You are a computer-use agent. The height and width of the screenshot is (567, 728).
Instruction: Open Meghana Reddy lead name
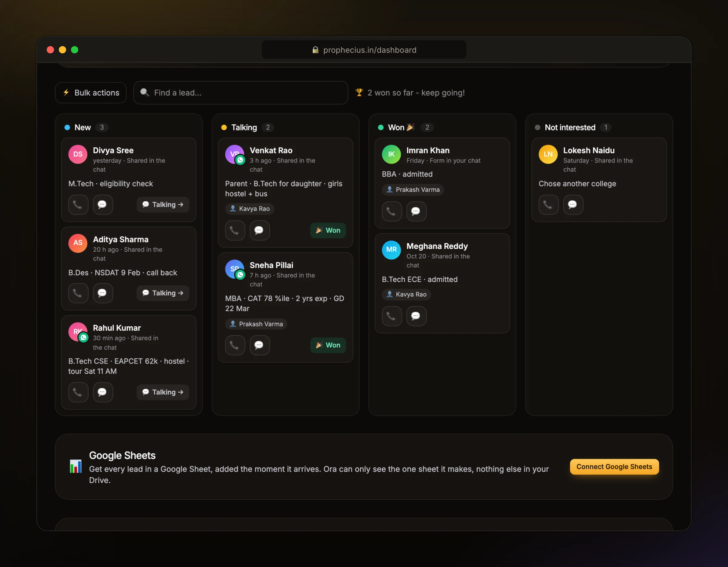pos(437,246)
